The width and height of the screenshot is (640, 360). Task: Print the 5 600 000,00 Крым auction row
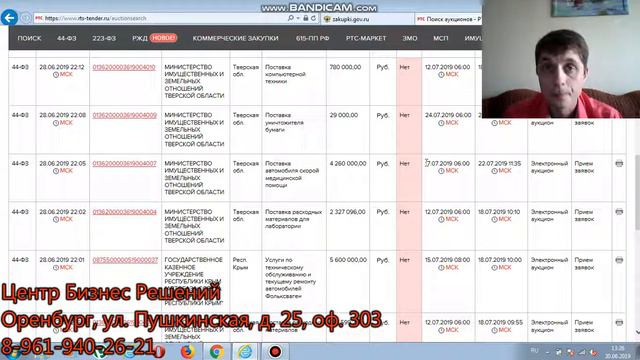pos(619,260)
